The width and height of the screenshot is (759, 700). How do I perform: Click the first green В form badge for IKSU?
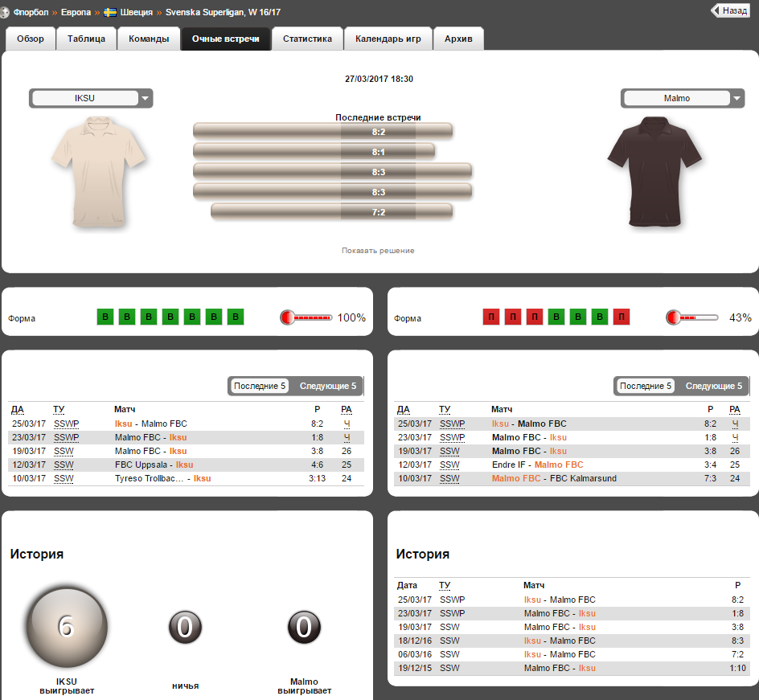(105, 317)
